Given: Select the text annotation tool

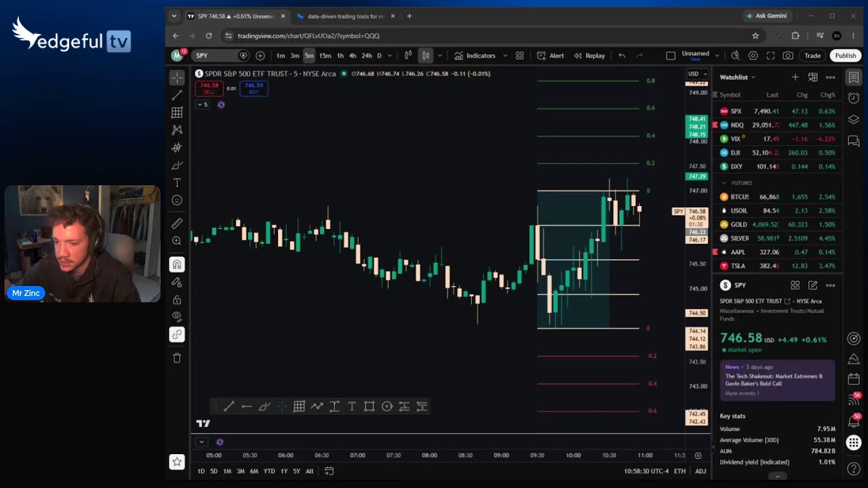Looking at the screenshot, I should click(177, 183).
